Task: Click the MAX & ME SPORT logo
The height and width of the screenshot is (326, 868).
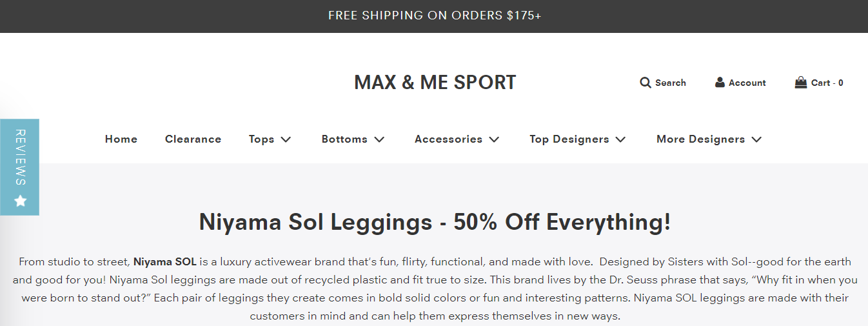Action: [x=435, y=83]
